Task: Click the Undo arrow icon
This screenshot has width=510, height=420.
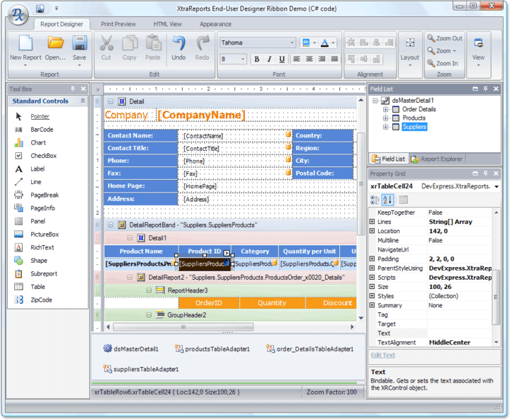Action: point(178,44)
